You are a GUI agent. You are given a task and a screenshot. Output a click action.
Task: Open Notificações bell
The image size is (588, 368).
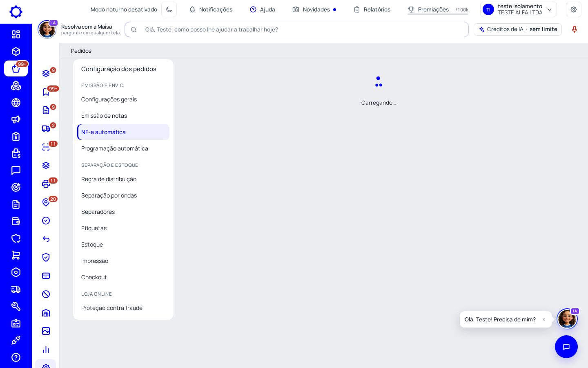211,9
